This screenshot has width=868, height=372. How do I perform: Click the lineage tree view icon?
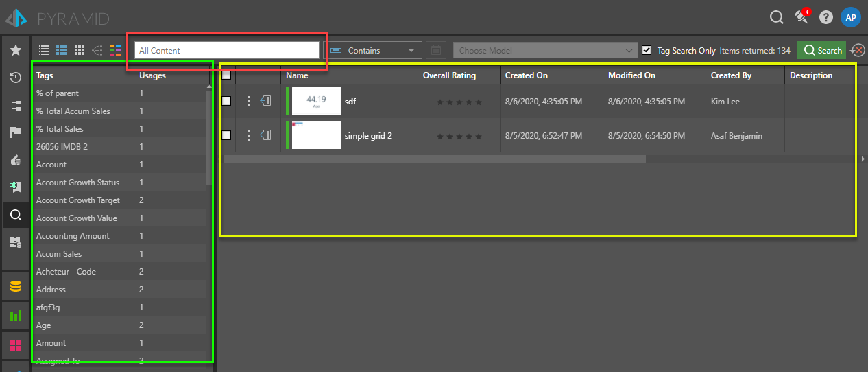pos(97,50)
